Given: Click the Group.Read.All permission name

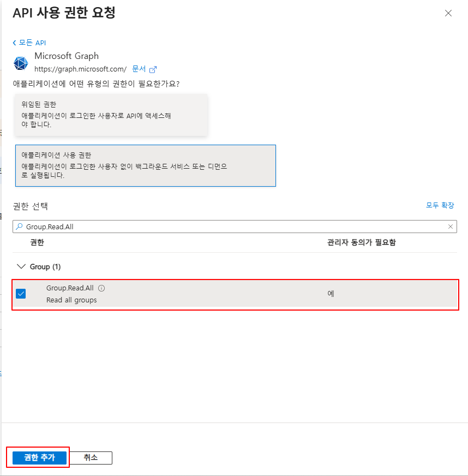Looking at the screenshot, I should [x=70, y=288].
